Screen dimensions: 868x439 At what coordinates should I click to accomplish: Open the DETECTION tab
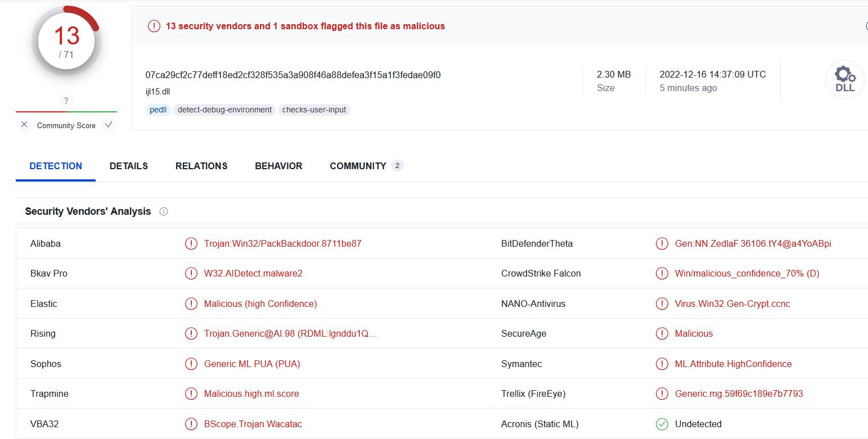tap(56, 166)
